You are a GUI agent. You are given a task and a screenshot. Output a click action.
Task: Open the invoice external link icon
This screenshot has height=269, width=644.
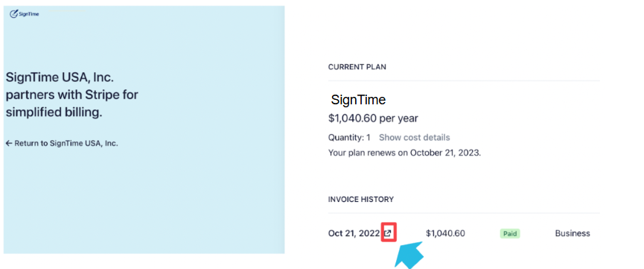[x=388, y=234]
